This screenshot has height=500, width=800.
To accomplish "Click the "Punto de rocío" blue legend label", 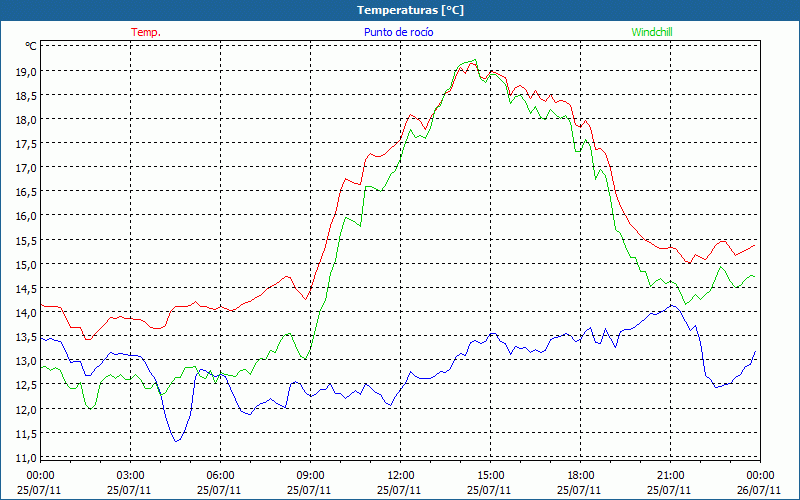I will [x=398, y=32].
